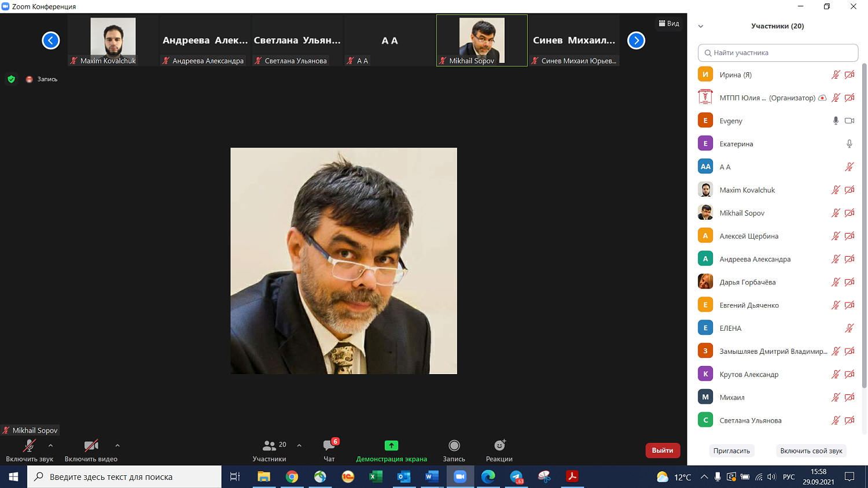Image resolution: width=868 pixels, height=488 pixels.
Task: Click the Record (Запись) circle icon
Action: pos(454,446)
